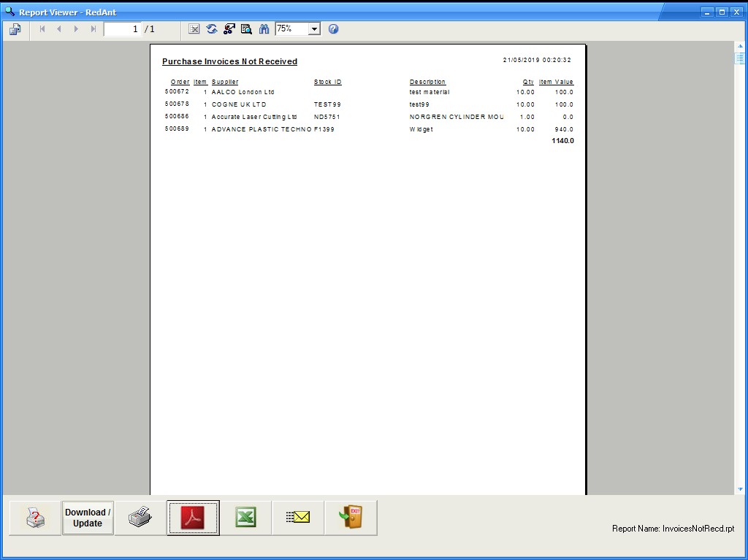The width and height of the screenshot is (748, 560).
Task: Click the blue help question mark icon
Action: click(x=334, y=29)
